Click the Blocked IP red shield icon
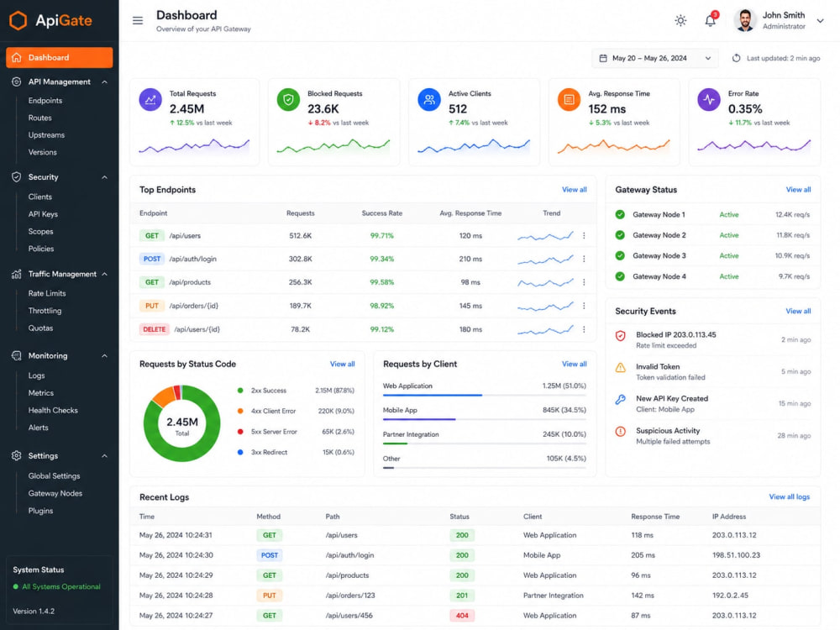The image size is (840, 630). click(621, 336)
